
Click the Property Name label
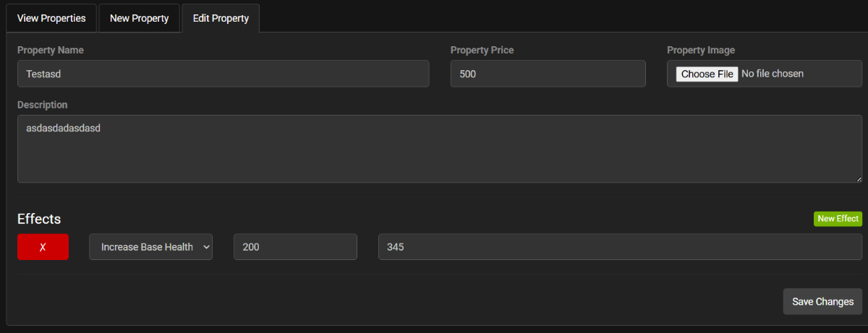coord(51,51)
